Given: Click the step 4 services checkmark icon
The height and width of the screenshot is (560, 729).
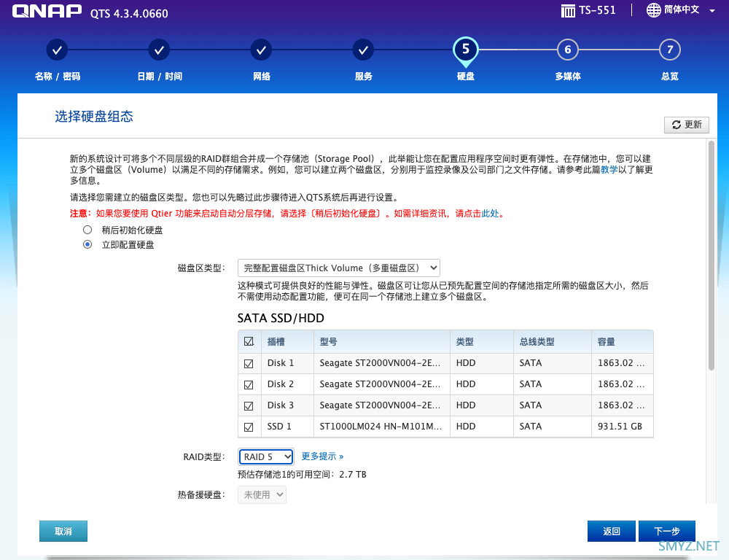Looking at the screenshot, I should (x=363, y=50).
